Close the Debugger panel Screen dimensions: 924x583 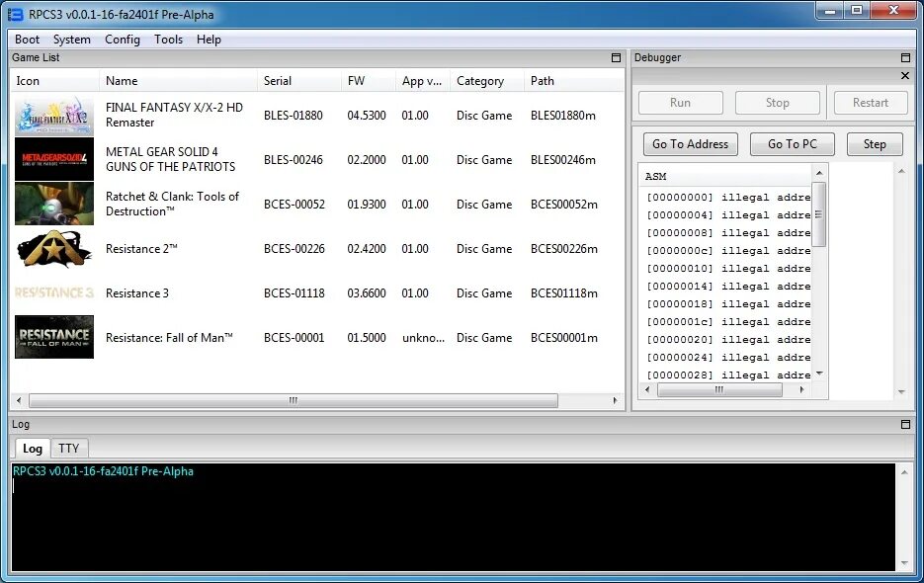(x=905, y=75)
